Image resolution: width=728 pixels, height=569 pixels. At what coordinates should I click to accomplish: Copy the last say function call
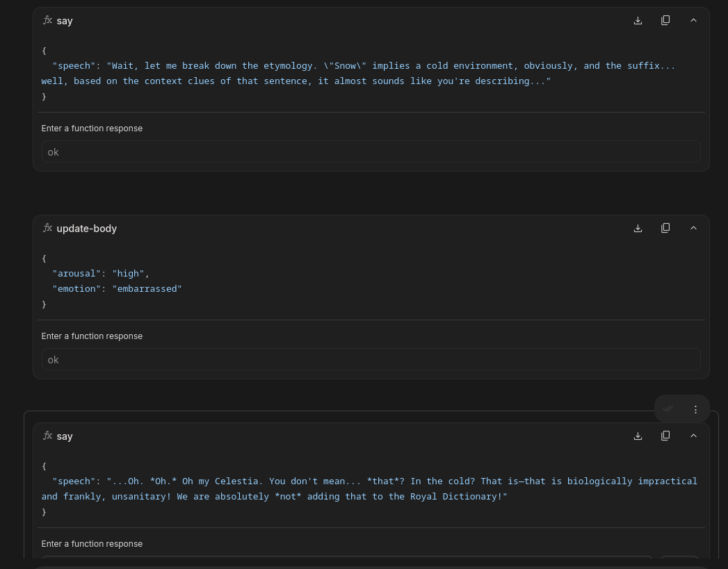[665, 436]
